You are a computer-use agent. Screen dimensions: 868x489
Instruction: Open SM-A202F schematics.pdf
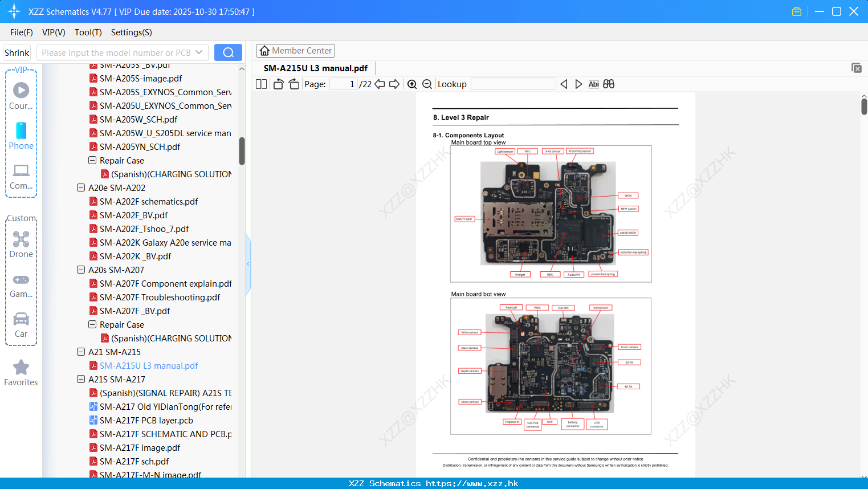[149, 201]
